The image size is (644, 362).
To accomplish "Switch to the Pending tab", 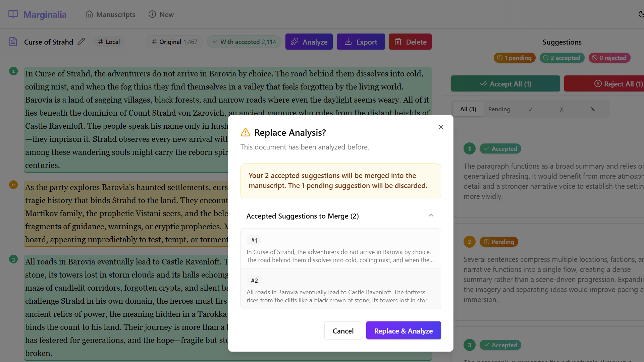I will [499, 109].
